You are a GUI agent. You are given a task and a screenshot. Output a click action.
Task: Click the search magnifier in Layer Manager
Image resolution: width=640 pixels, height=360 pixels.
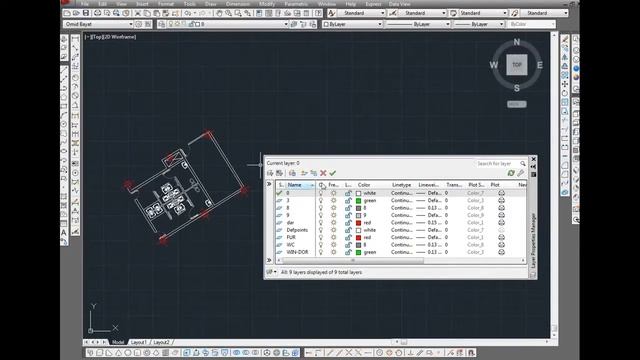tap(522, 164)
